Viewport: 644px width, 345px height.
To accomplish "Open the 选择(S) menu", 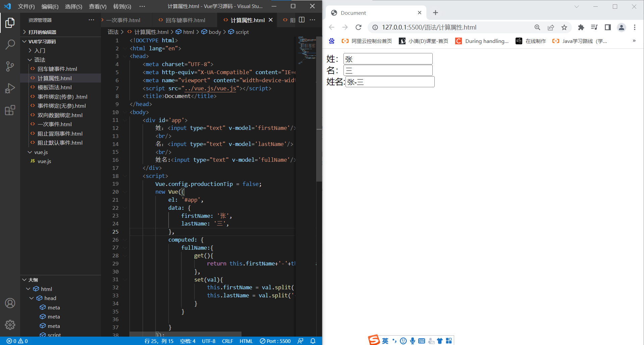I will click(x=73, y=6).
